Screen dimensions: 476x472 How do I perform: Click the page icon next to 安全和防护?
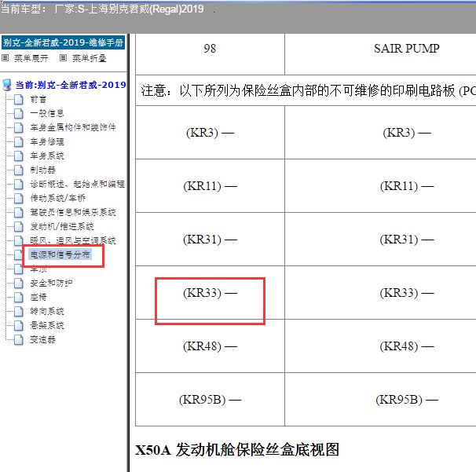tap(19, 283)
